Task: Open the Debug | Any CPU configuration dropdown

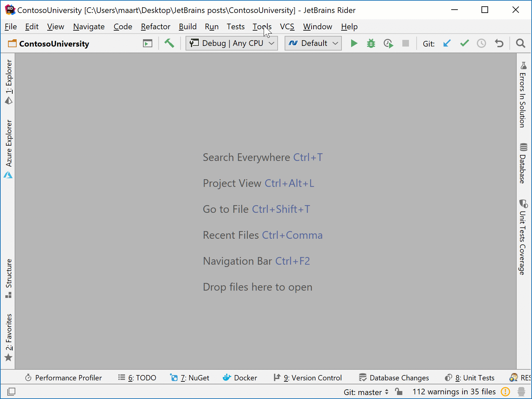Action: pyautogui.click(x=232, y=43)
